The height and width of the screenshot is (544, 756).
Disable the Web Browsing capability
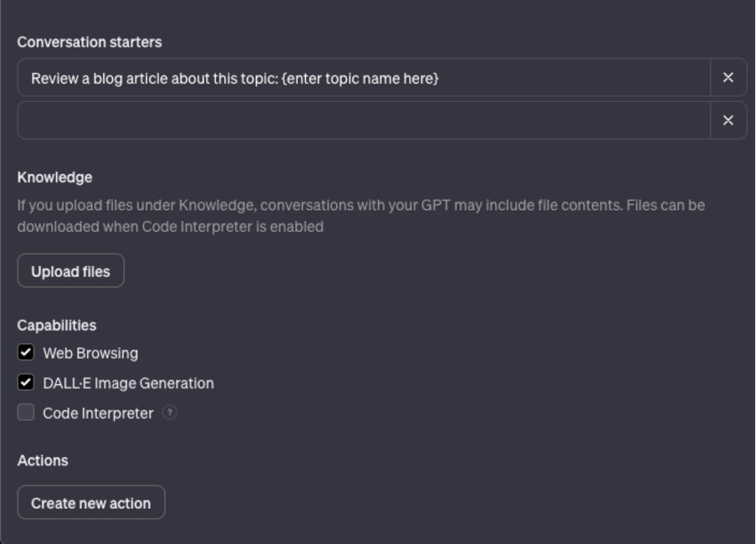pos(26,352)
